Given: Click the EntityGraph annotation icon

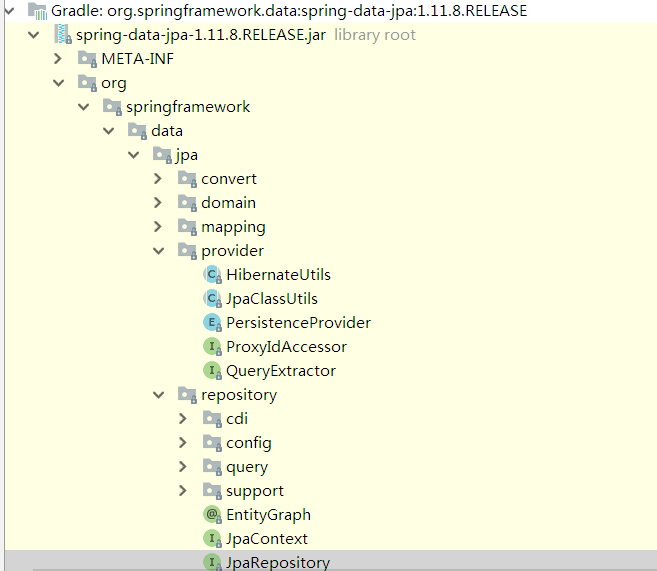Looking at the screenshot, I should point(212,514).
